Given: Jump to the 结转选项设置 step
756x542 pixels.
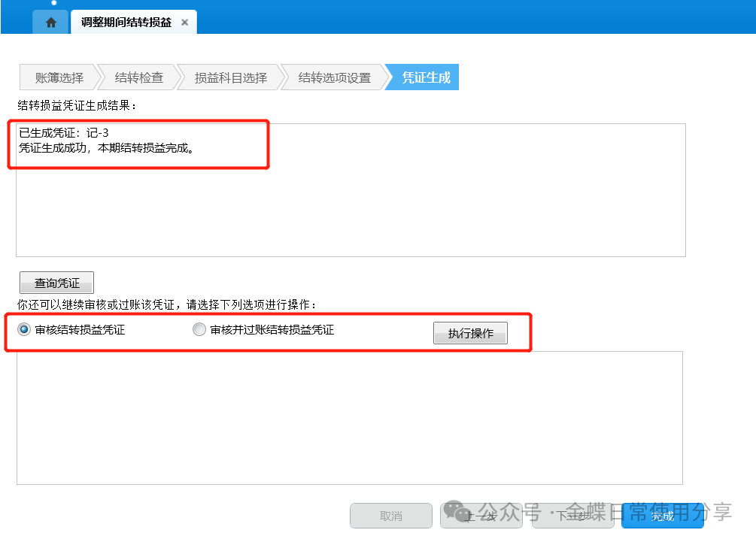Looking at the screenshot, I should point(334,77).
